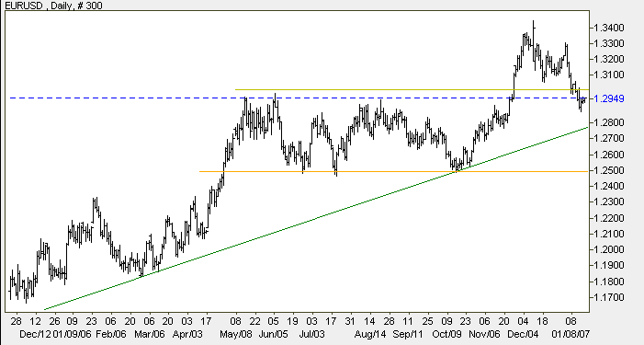Click the Jul/03 date axis label
The image size is (644, 345).
pos(311,333)
